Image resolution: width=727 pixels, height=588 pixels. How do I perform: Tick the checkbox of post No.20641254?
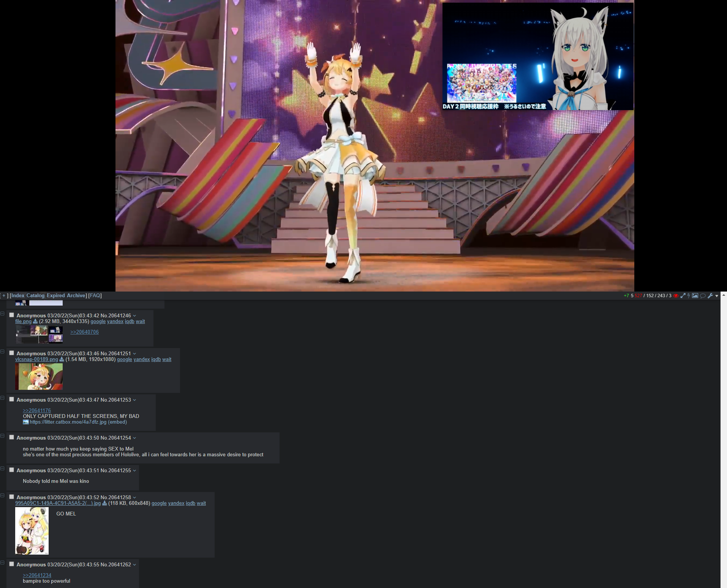pos(12,437)
